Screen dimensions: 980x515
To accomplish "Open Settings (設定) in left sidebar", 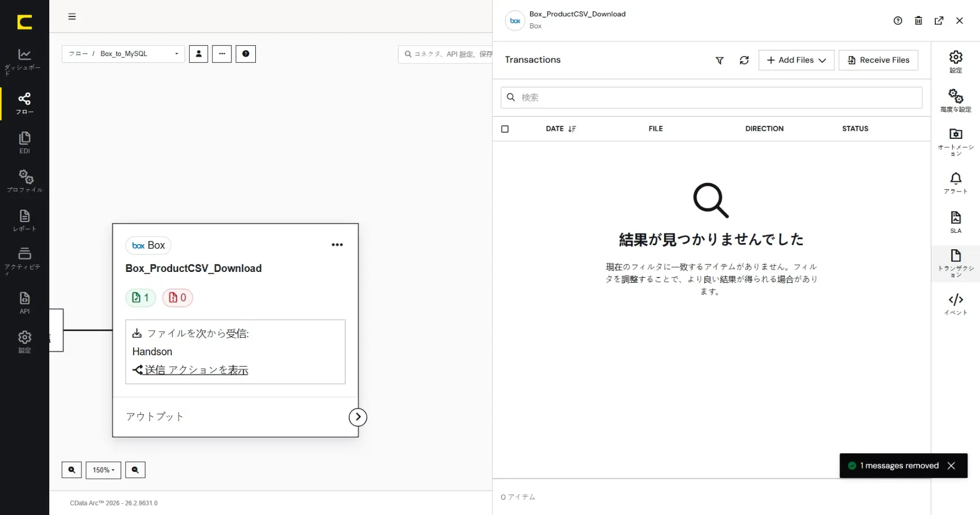I will point(24,342).
